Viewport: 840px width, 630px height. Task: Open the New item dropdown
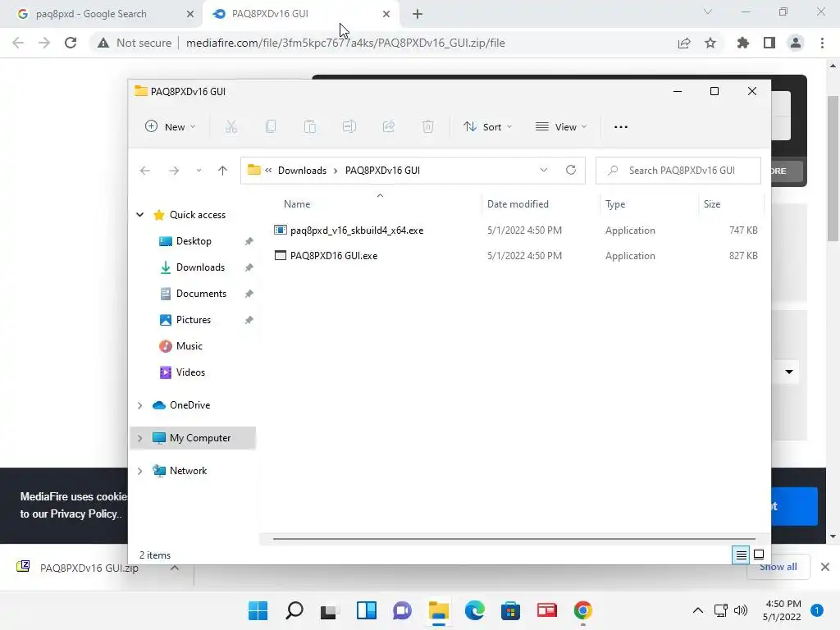(x=171, y=127)
